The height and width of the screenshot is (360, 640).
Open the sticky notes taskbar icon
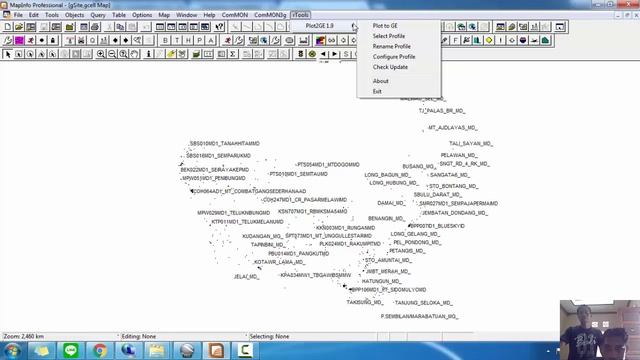coord(42,351)
